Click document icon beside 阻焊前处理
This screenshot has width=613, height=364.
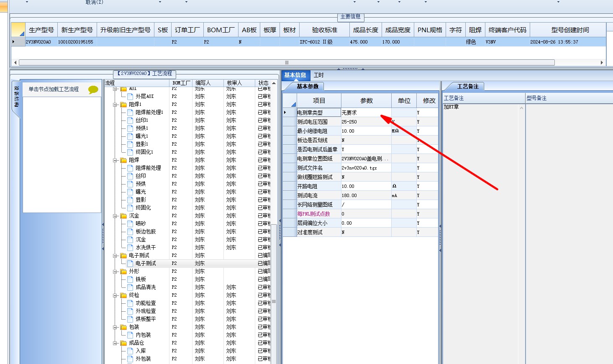pyautogui.click(x=130, y=168)
